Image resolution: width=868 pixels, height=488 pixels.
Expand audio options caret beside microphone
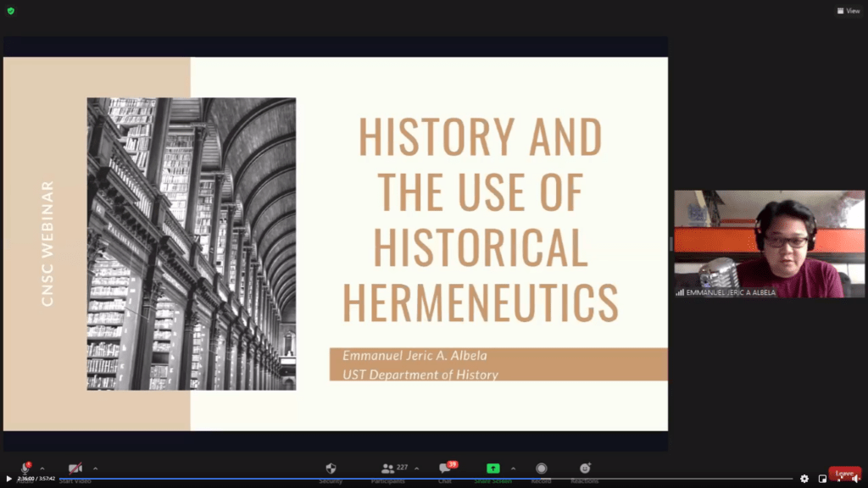coord(42,469)
